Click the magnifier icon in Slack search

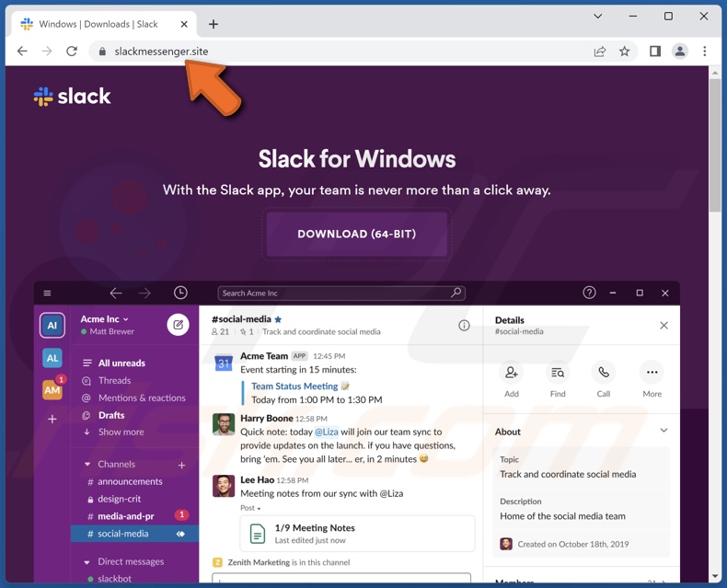click(x=456, y=293)
